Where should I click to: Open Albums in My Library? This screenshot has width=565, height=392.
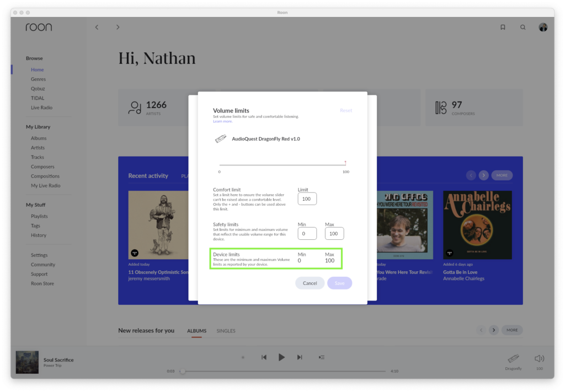[39, 138]
